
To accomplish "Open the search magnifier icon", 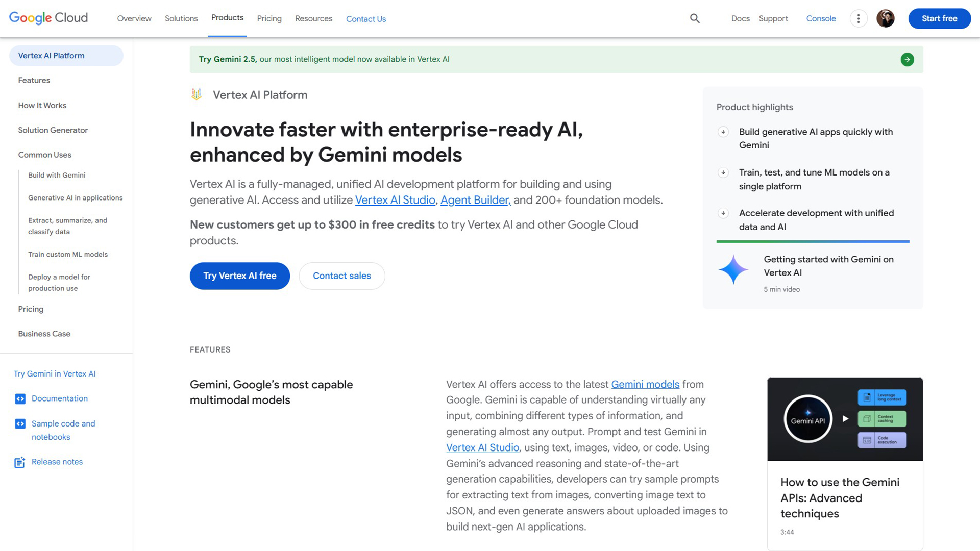I will click(695, 18).
